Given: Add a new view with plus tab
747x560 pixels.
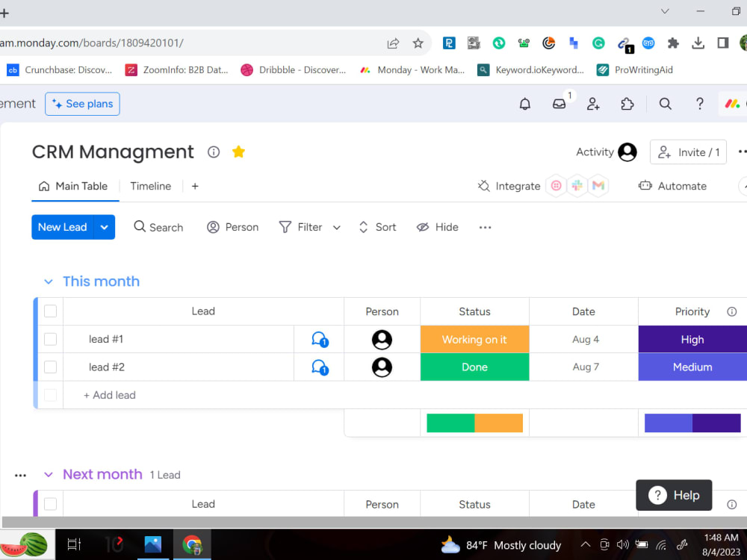Looking at the screenshot, I should 195,186.
